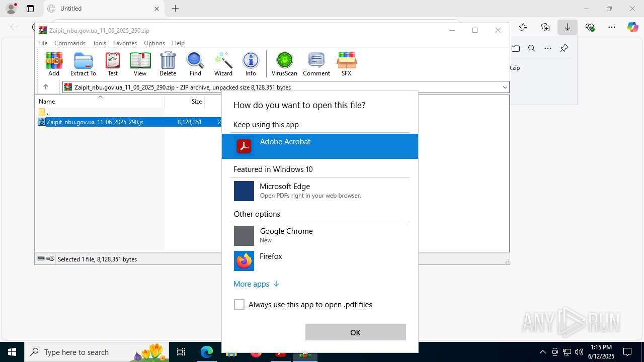Image resolution: width=644 pixels, height=362 pixels.
Task: Choose Google Chrome from Other options
Action: point(320,235)
